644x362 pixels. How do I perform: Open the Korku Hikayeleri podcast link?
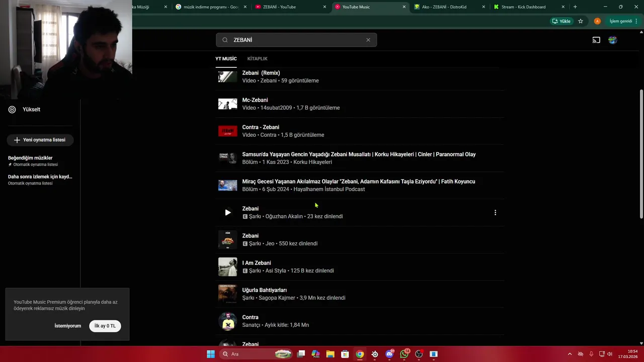tap(312, 162)
